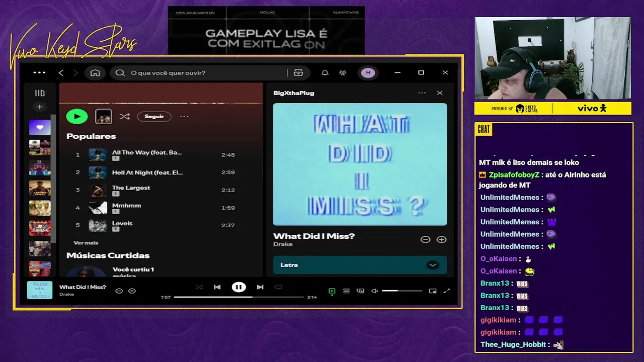Enable shuffle on the artist page
The height and width of the screenshot is (362, 644).
tap(125, 117)
